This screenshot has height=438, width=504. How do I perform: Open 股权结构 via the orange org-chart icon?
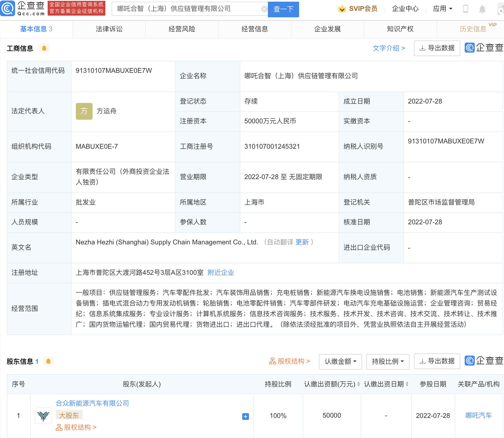(x=271, y=361)
